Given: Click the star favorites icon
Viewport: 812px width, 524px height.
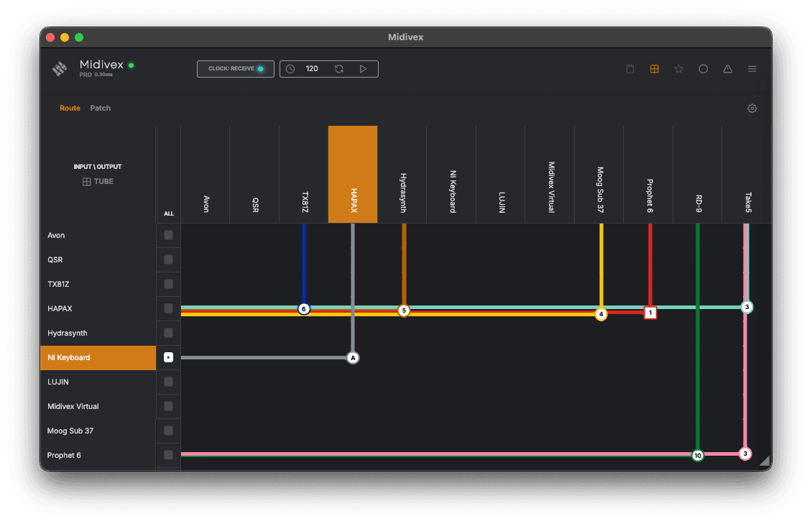Looking at the screenshot, I should click(x=679, y=68).
